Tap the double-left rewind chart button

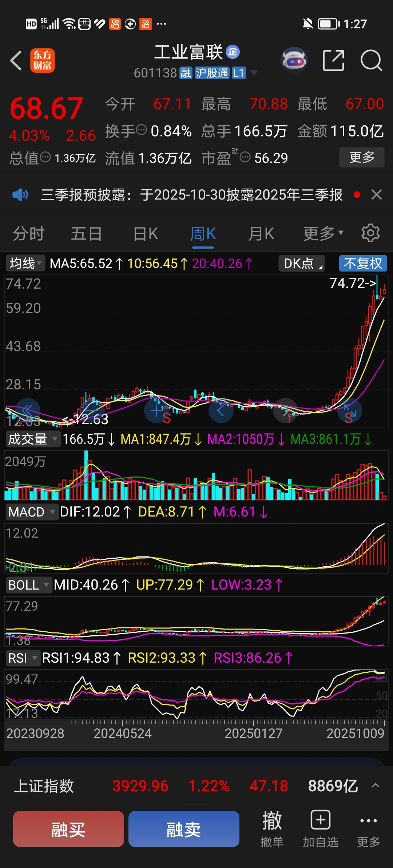(x=27, y=410)
